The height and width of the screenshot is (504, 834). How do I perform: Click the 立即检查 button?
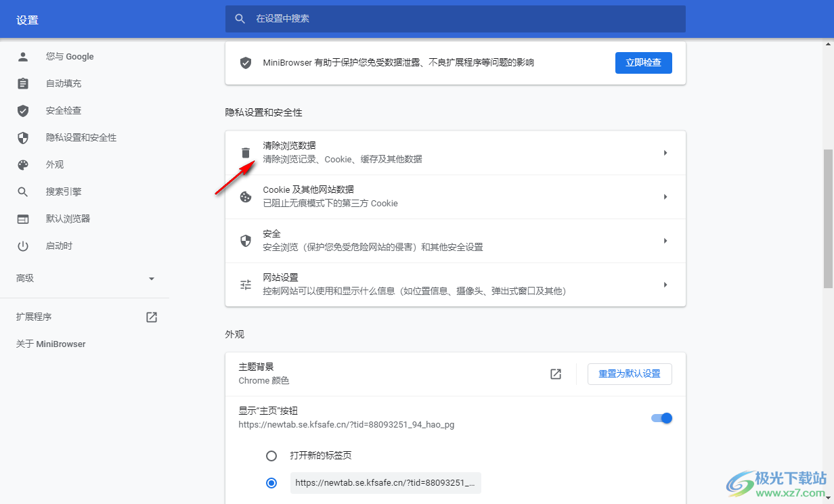(643, 62)
